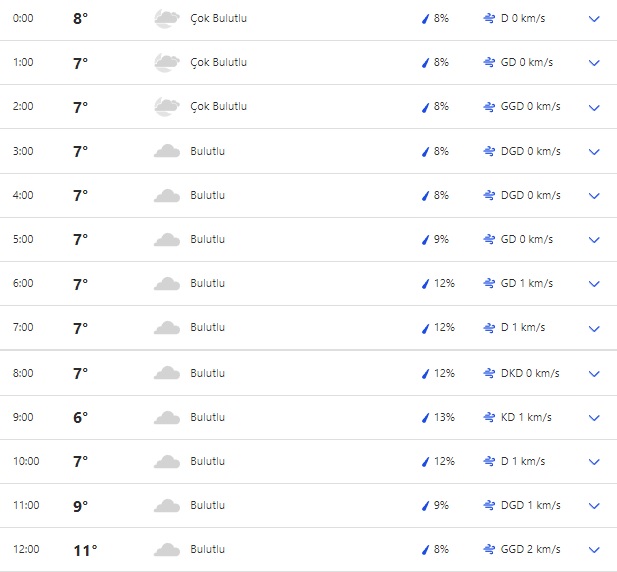Click the wind icon beside GGD 2 km/s
This screenshot has height=572, width=617.
click(489, 549)
